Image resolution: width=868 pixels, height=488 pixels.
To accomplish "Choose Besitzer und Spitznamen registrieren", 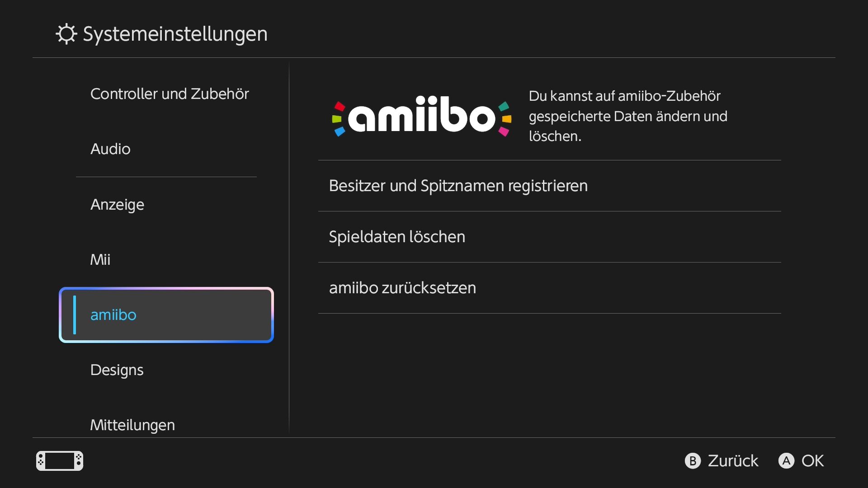I will coord(549,186).
